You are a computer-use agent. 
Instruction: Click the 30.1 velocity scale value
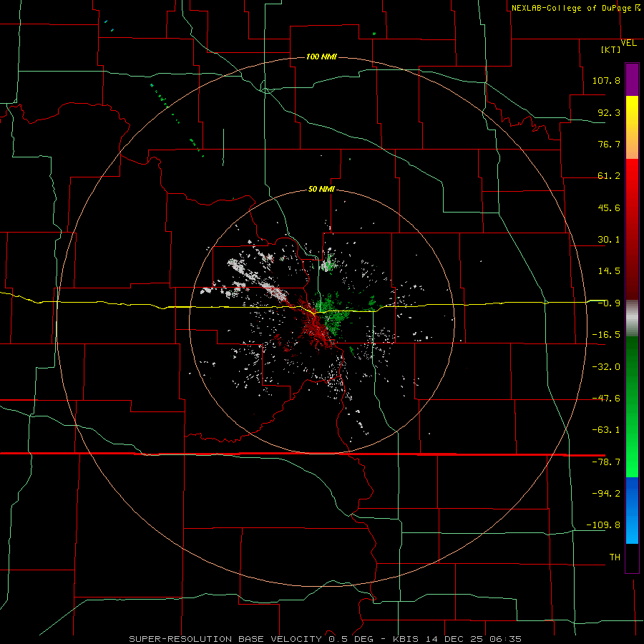[609, 240]
